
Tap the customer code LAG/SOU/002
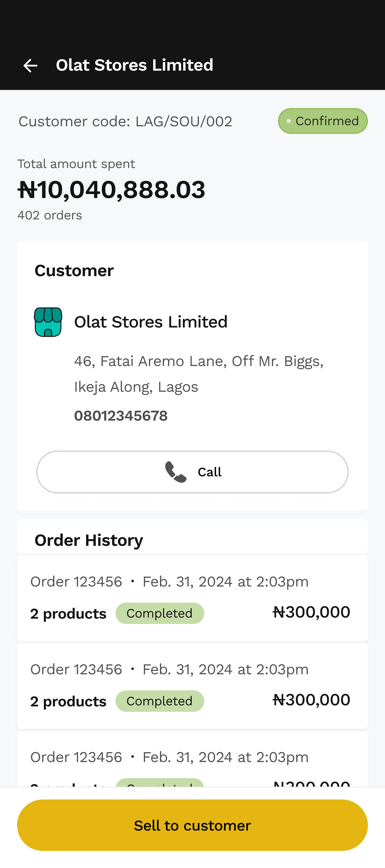125,121
